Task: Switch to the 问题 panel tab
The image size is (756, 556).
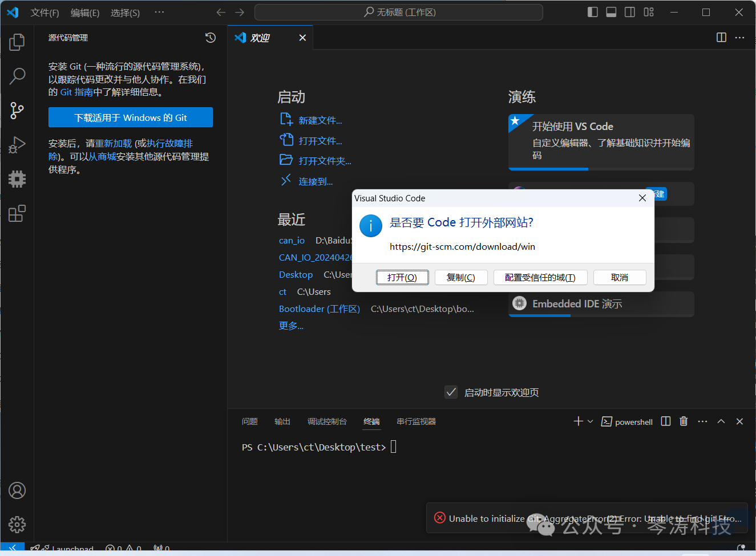Action: pos(249,421)
